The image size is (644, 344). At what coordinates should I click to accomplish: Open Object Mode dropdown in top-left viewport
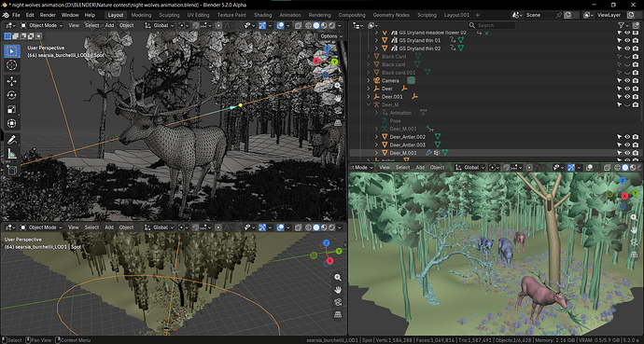point(41,25)
